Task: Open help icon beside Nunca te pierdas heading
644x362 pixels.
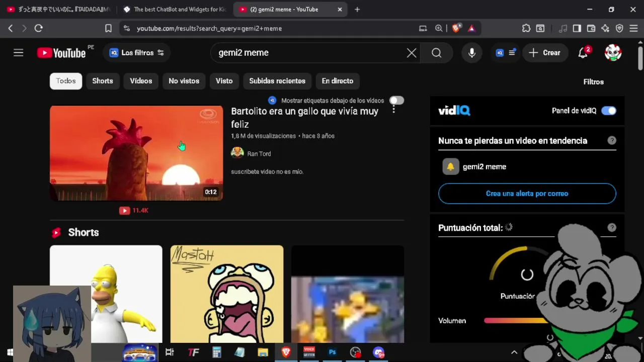Action: 612,141
